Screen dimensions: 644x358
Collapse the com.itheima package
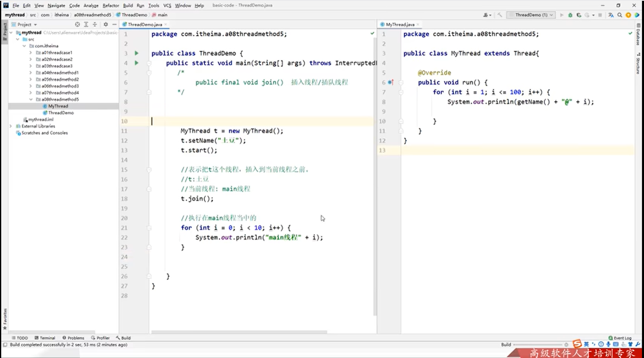coord(24,46)
